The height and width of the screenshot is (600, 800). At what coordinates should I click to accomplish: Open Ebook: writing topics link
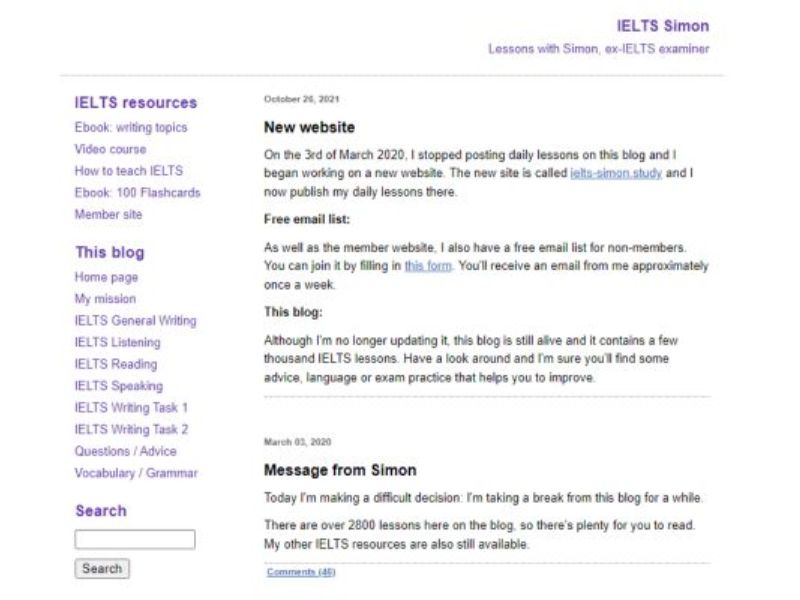[131, 128]
